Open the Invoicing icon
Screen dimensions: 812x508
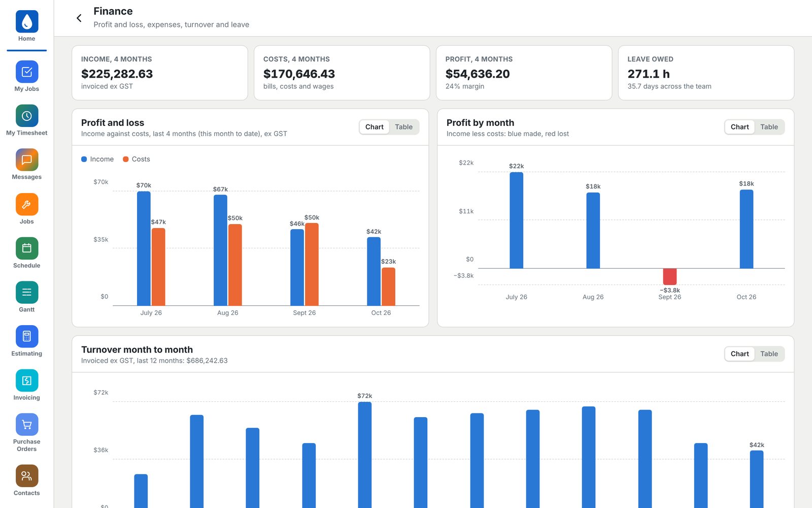tap(27, 380)
